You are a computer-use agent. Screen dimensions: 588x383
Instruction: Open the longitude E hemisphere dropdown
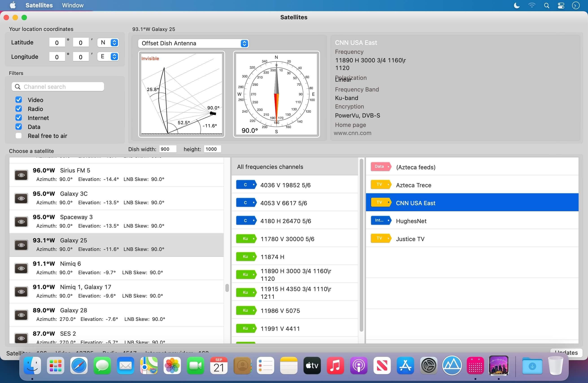click(108, 57)
